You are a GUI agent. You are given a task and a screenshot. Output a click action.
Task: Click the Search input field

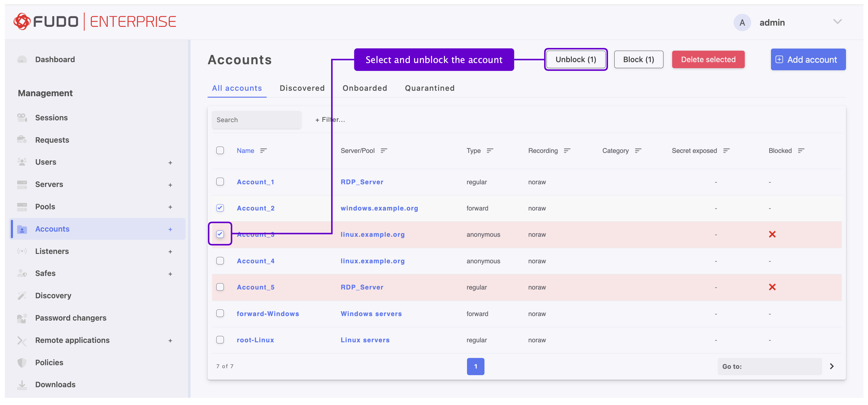tap(256, 120)
